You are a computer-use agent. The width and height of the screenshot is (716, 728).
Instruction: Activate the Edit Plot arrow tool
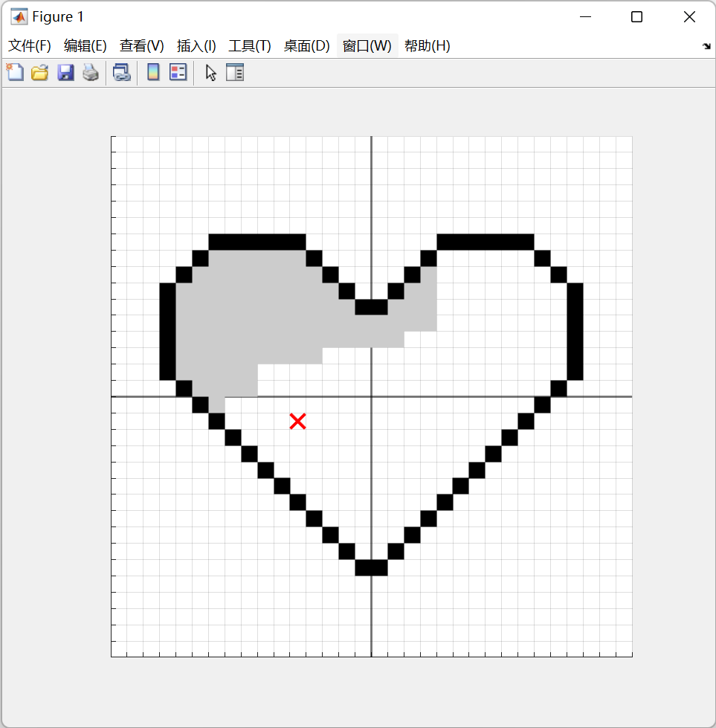[x=211, y=73]
